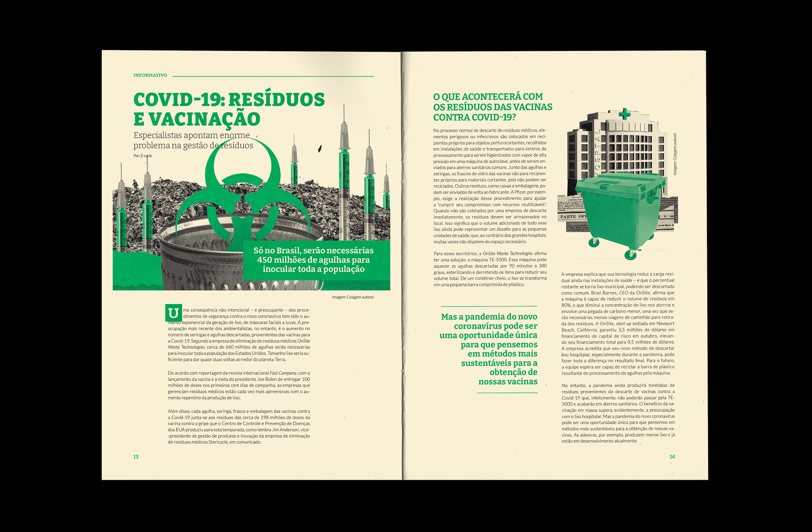Click paragraph starting "No entanto, a pandemia"
Image resolution: width=812 pixels, height=532 pixels.
point(618,413)
